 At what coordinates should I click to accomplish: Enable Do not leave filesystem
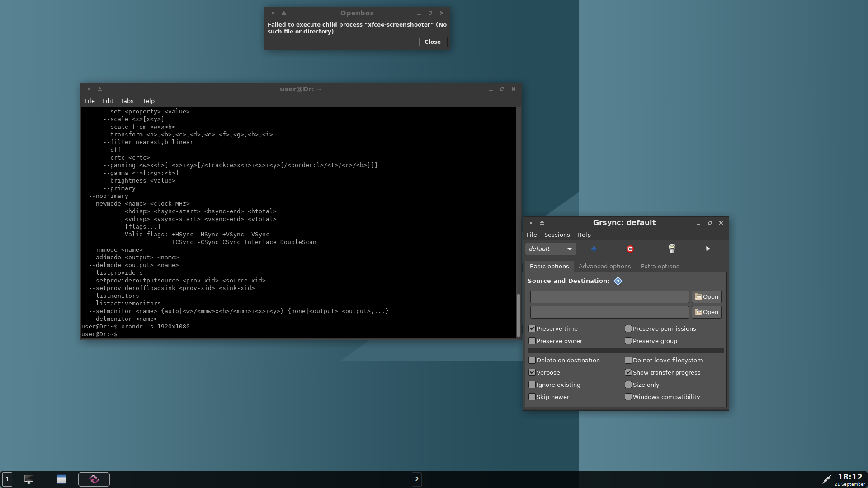pyautogui.click(x=628, y=360)
